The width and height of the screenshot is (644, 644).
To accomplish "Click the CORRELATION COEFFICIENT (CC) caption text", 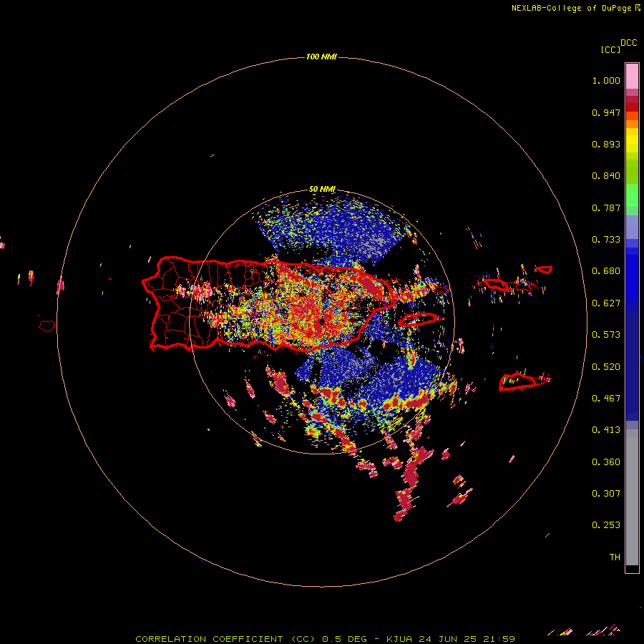I will point(225,639).
